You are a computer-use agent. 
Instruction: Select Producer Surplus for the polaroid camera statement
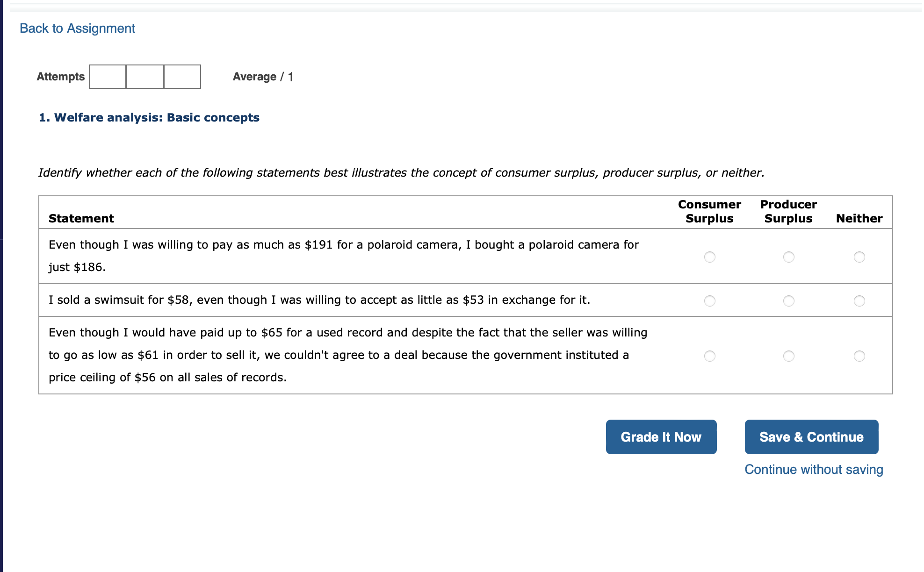(788, 257)
